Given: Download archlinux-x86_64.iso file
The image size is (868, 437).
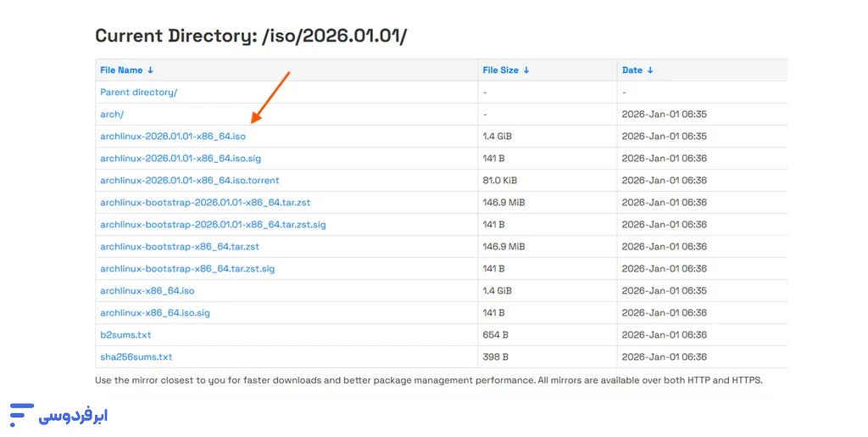Looking at the screenshot, I should click(147, 291).
